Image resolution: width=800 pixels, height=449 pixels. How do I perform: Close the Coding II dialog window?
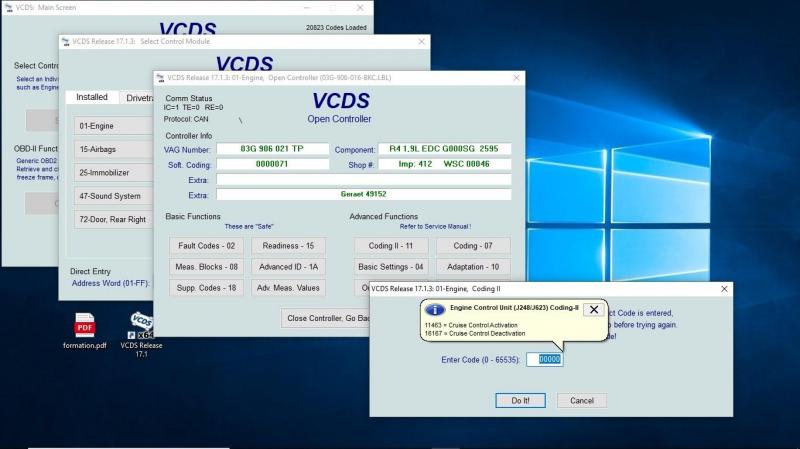(724, 289)
